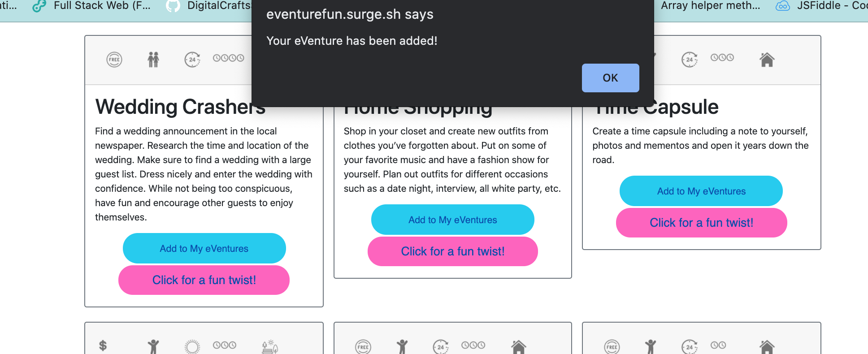Reveal the fun twist for Home Shopping
This screenshot has height=354, width=868.
pyautogui.click(x=452, y=251)
